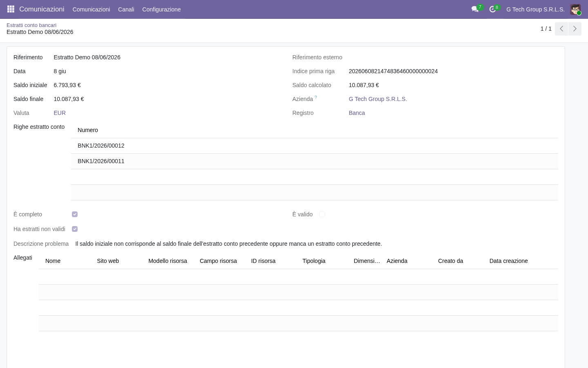Open the G Tech Group S.R.L.S. Azienda link
588x368 pixels.
[378, 99]
